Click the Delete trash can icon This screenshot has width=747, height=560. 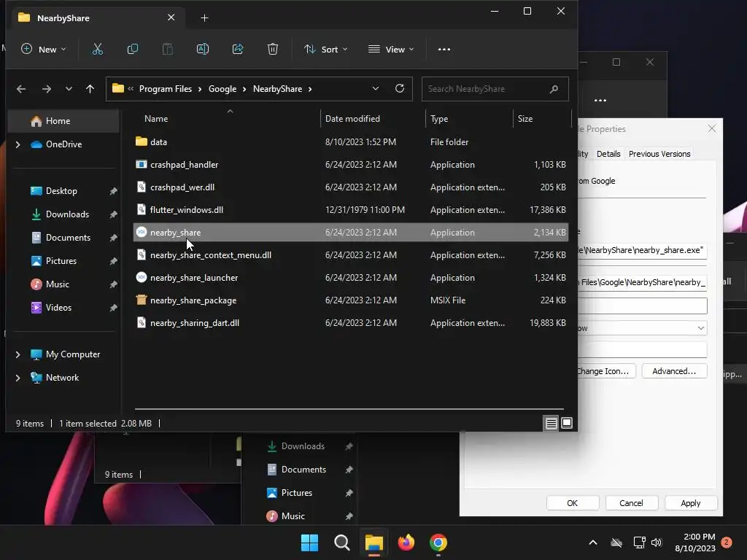273,49
